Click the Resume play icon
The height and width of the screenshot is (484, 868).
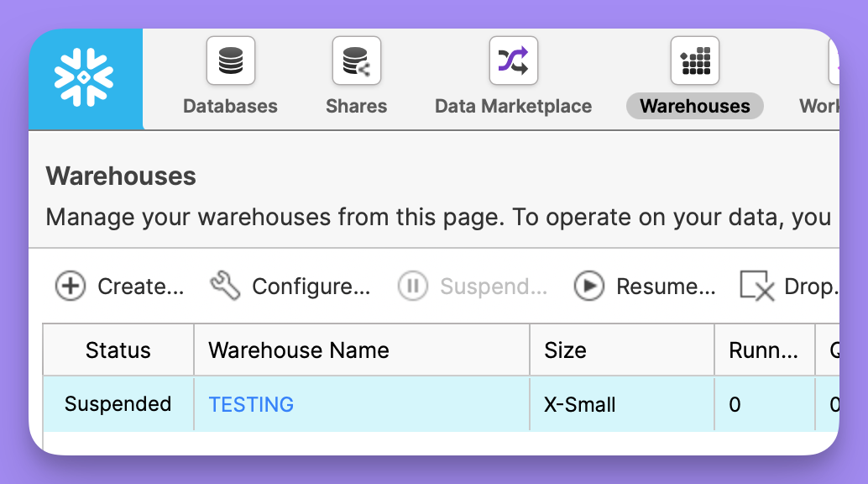tap(589, 286)
